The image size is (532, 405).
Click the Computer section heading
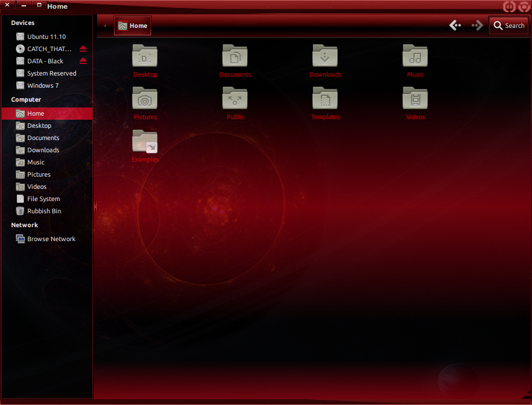coord(26,99)
